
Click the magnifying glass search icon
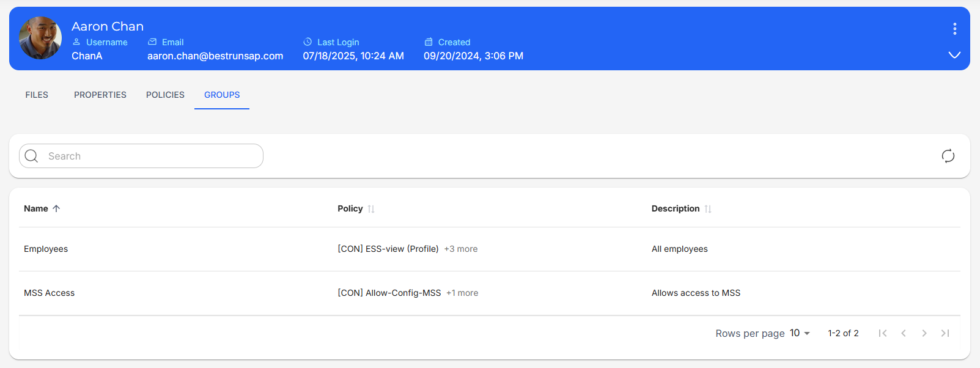(x=32, y=156)
